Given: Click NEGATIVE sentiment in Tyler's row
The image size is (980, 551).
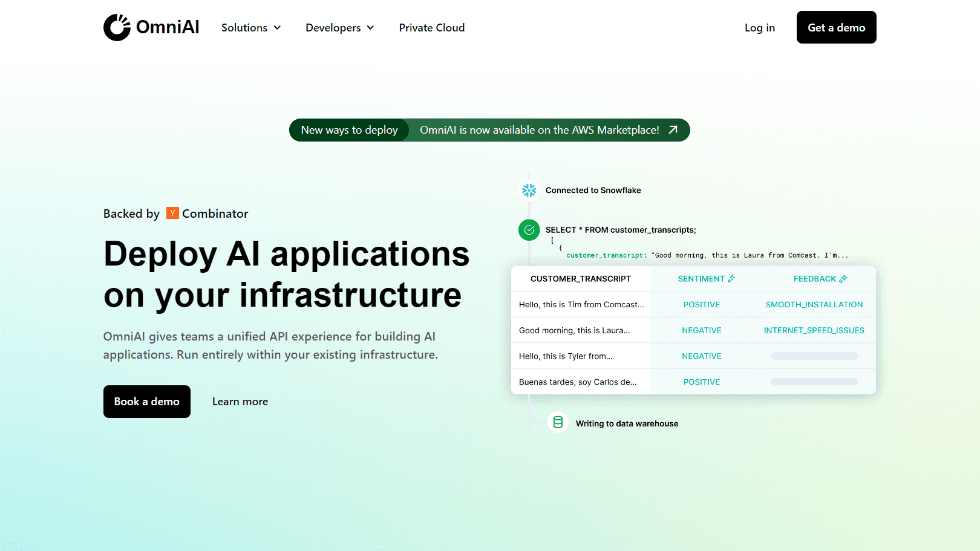Looking at the screenshot, I should [x=702, y=356].
